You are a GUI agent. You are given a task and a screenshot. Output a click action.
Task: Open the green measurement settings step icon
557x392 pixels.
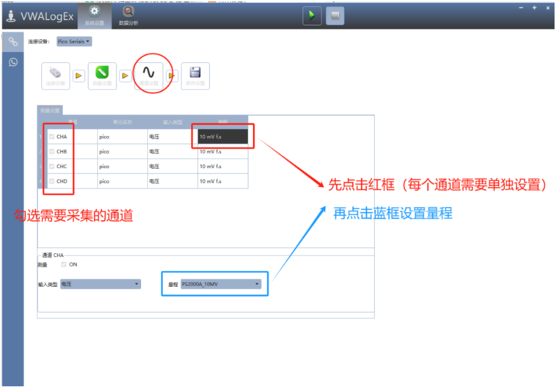[102, 74]
